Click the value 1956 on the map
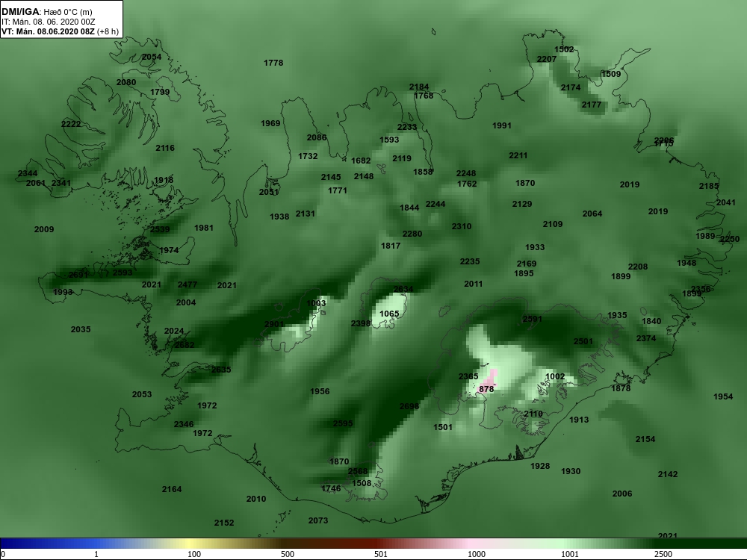 click(320, 391)
